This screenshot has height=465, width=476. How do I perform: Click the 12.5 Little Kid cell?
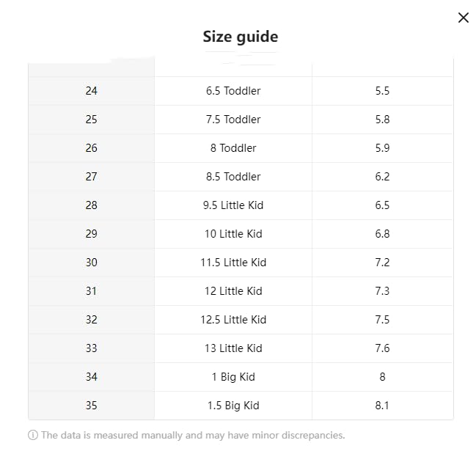(233, 320)
